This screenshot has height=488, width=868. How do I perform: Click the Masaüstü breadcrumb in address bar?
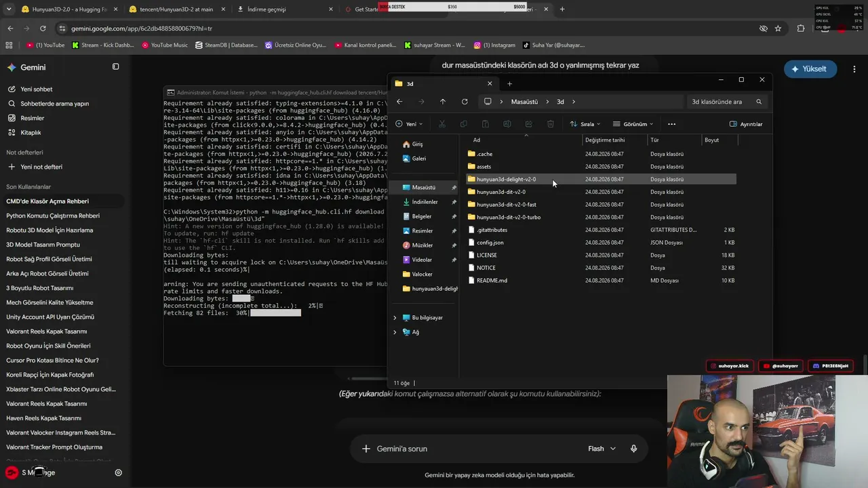[524, 102]
